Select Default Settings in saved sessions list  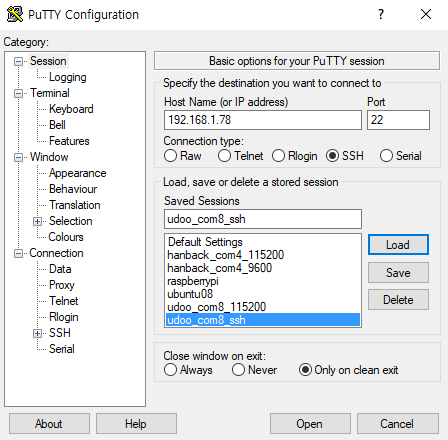263,242
